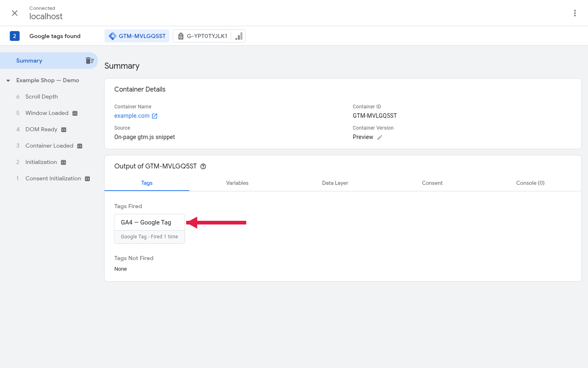Viewport: 588px width, 368px height.
Task: Click the code icon next to Consent Initialization
Action: point(87,179)
